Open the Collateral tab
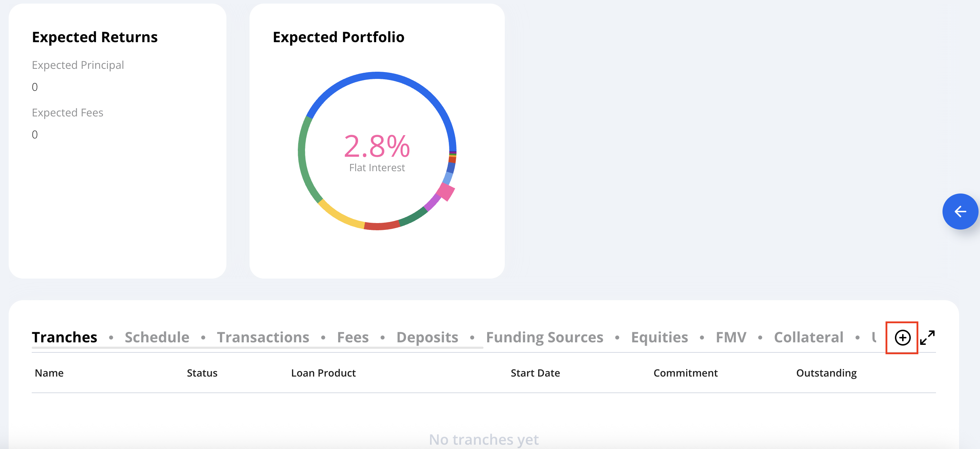 coord(808,337)
